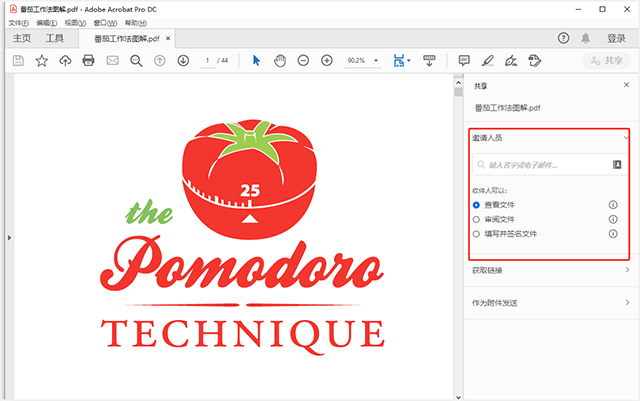Print the document via printer icon

(89, 61)
